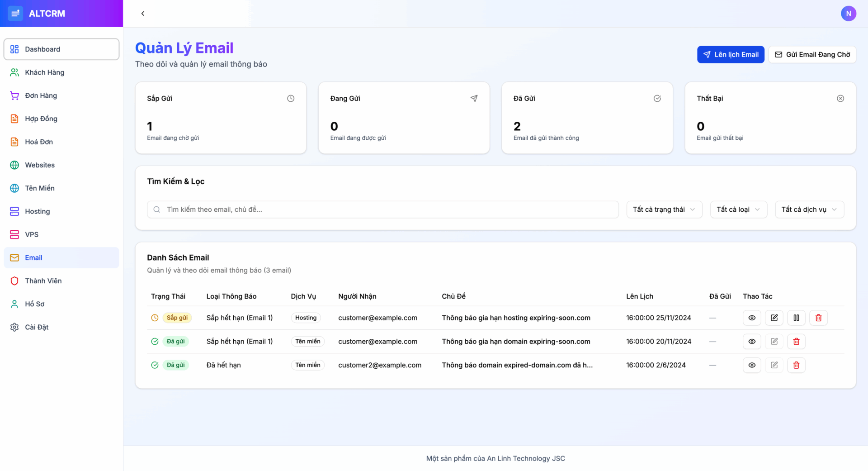Image resolution: width=868 pixels, height=471 pixels.
Task: Expand the Tất cả loại filter
Action: (x=738, y=209)
